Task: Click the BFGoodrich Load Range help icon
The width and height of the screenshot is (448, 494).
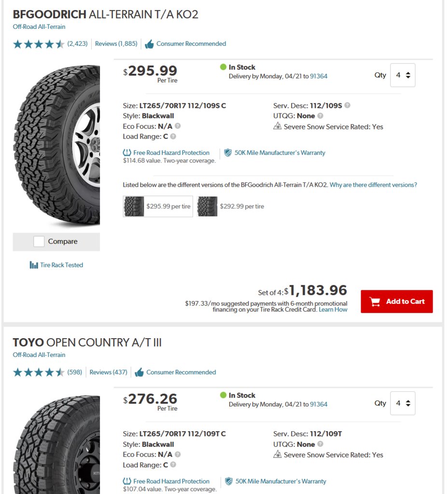Action: 173,137
